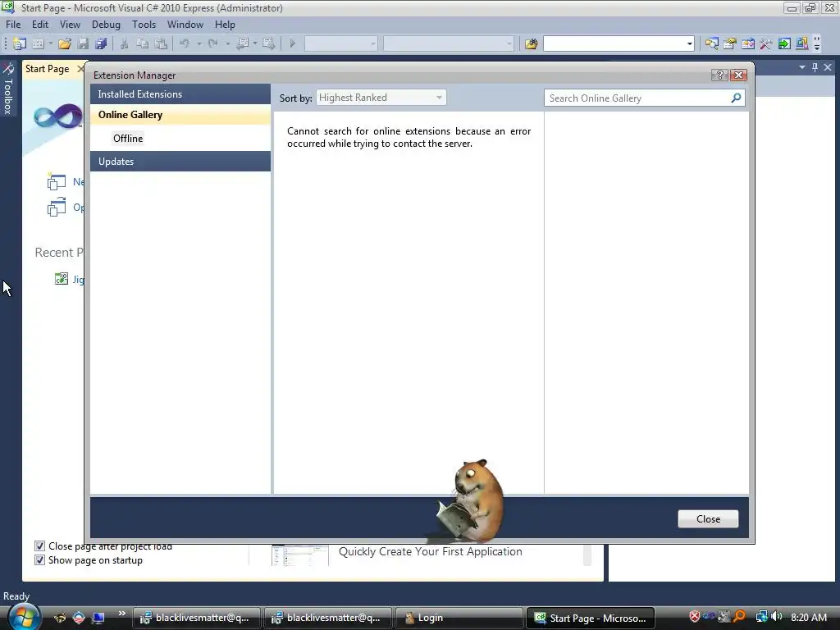Open the Sort by Highest Ranked dropdown
840x630 pixels.
[381, 98]
